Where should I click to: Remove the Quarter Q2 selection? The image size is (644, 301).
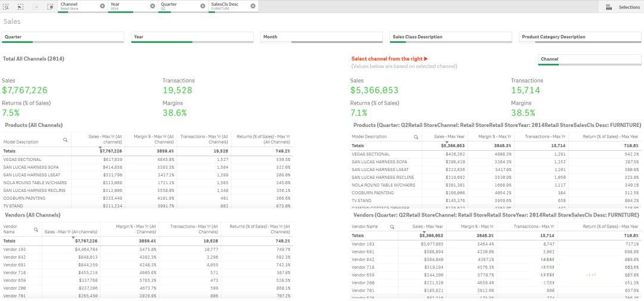pyautogui.click(x=203, y=6)
